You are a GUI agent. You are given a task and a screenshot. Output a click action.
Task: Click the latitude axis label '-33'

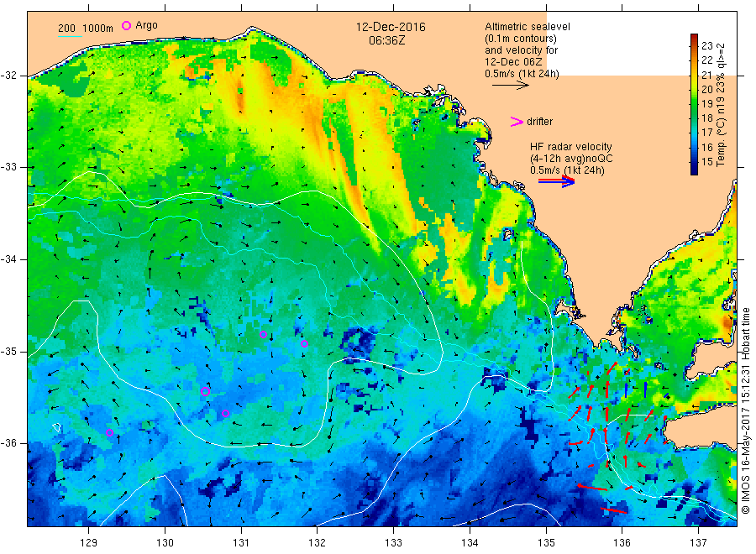coord(8,167)
